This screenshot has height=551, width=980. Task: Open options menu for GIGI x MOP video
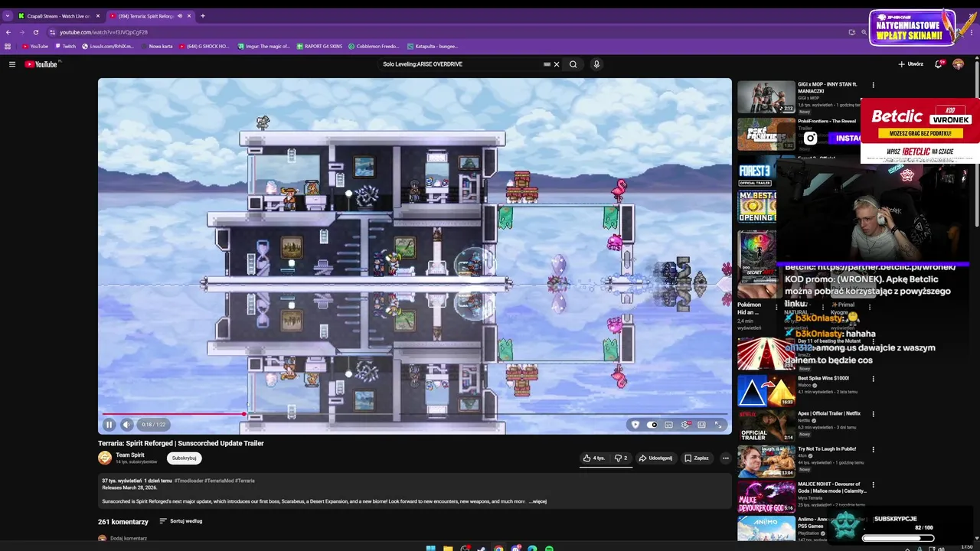[x=873, y=85]
